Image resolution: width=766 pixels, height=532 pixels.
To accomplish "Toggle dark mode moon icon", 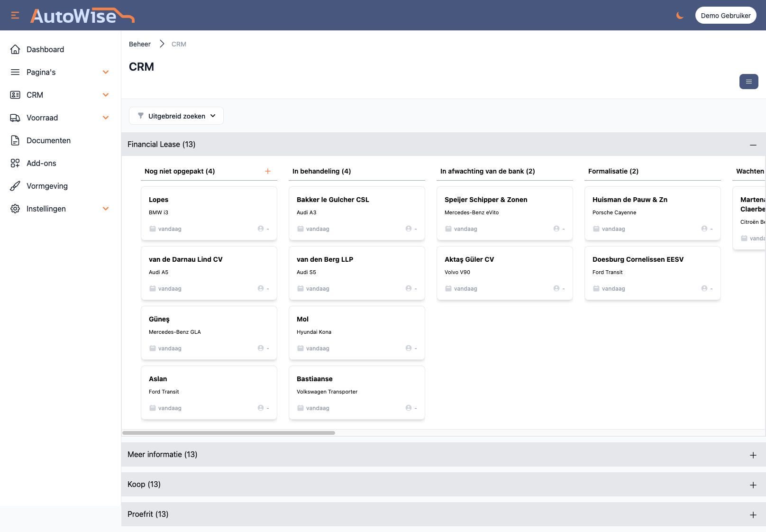I will (x=680, y=15).
